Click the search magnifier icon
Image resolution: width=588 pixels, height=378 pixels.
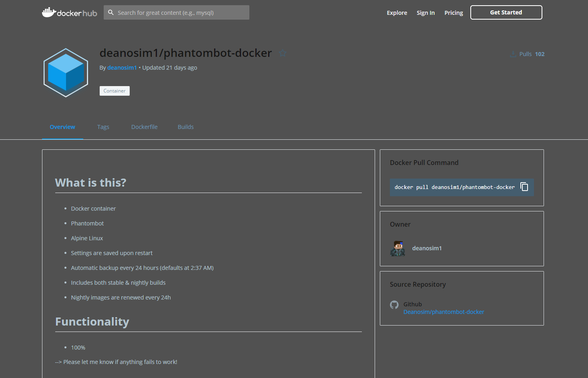click(111, 12)
